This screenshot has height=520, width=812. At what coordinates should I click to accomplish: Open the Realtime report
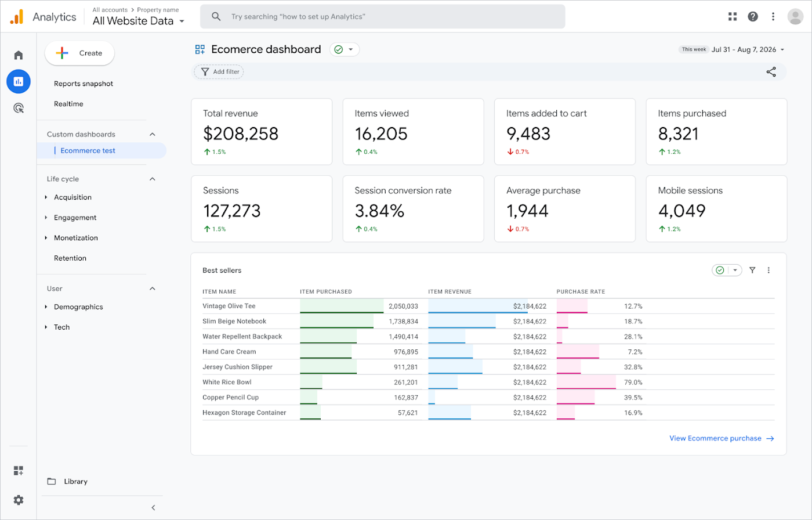pyautogui.click(x=68, y=104)
